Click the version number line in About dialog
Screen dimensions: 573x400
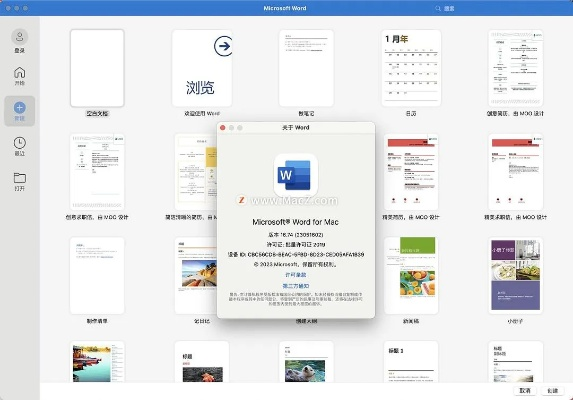(x=296, y=235)
